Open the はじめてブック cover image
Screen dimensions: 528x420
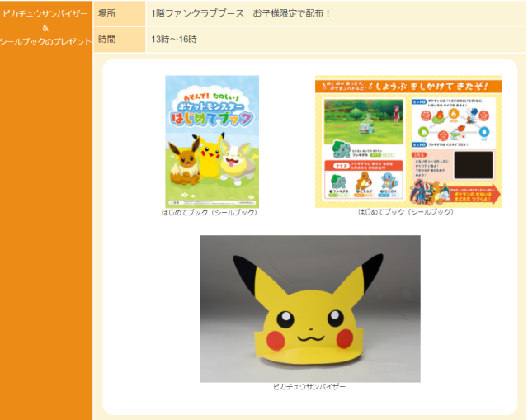coord(211,140)
